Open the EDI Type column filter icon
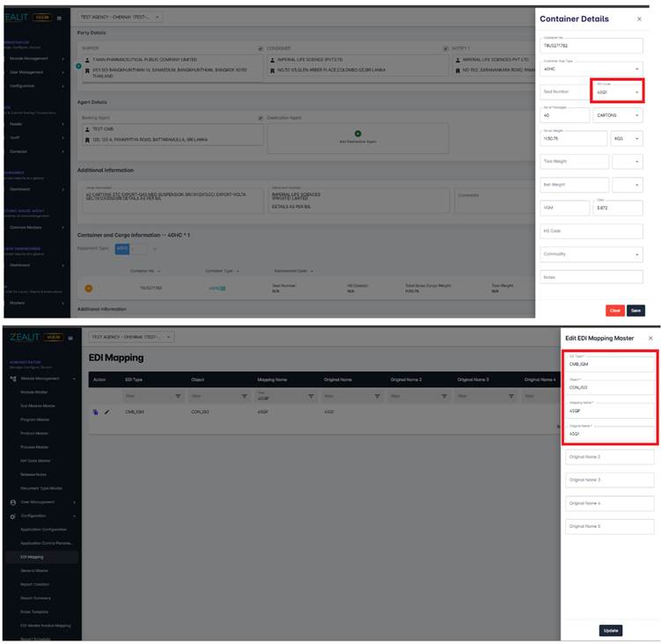Viewport: 661px width, 644px height. pyautogui.click(x=179, y=397)
